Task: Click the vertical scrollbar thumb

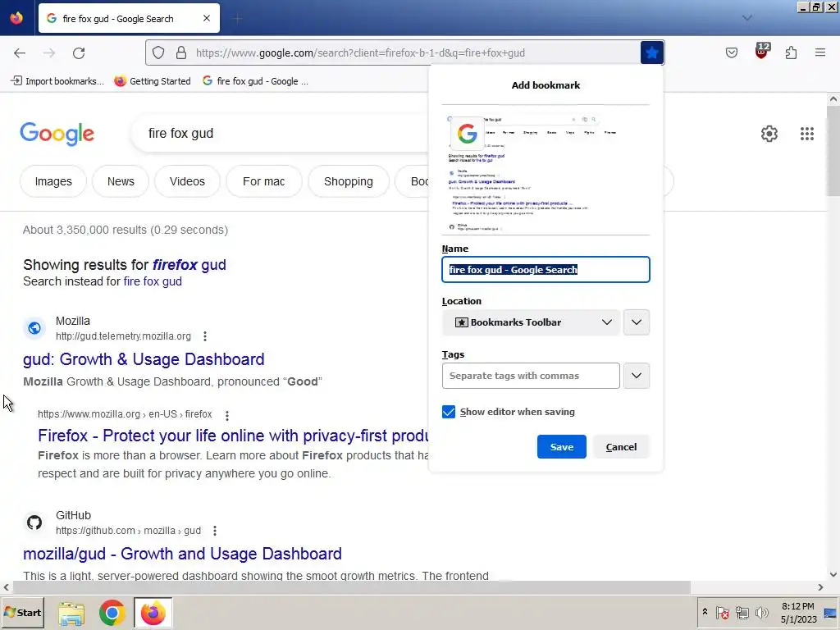Action: tap(833, 151)
